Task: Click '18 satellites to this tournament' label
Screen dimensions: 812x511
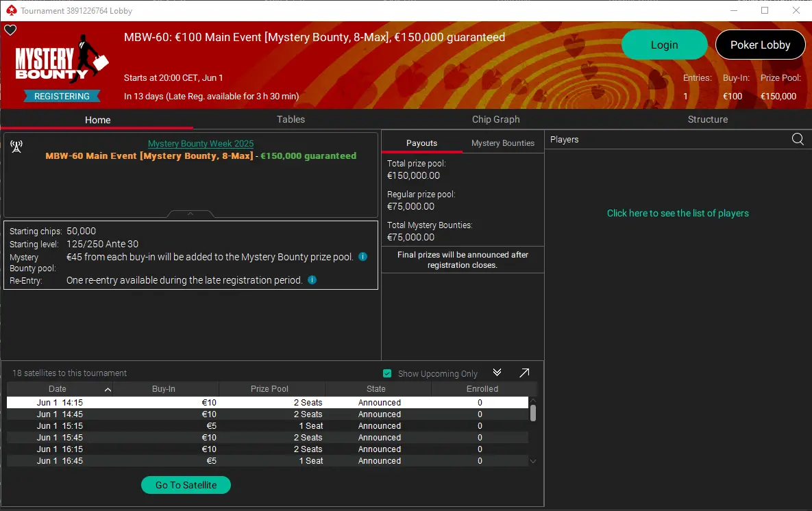Action: pos(69,373)
